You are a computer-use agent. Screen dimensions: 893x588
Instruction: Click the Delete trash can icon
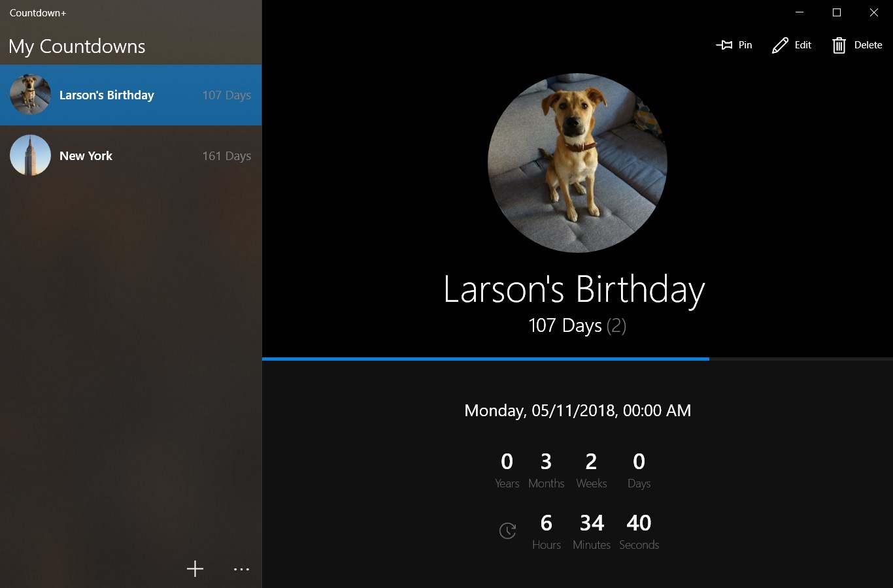(x=839, y=45)
